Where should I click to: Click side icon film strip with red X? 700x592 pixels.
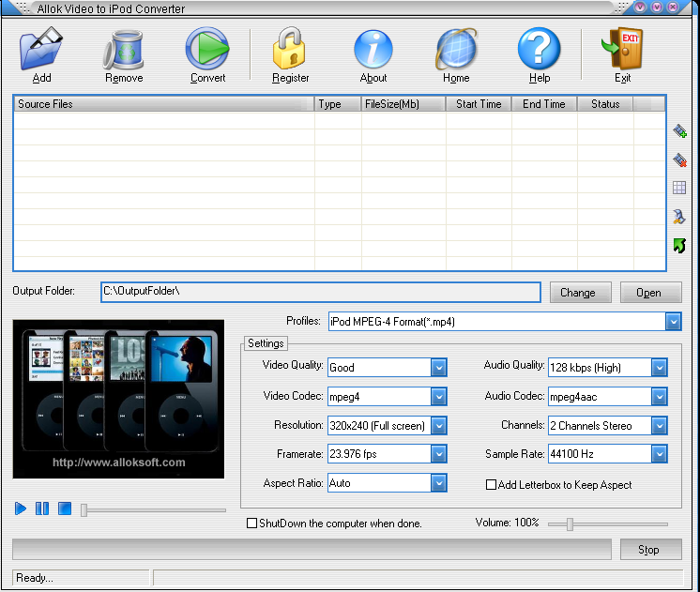679,159
